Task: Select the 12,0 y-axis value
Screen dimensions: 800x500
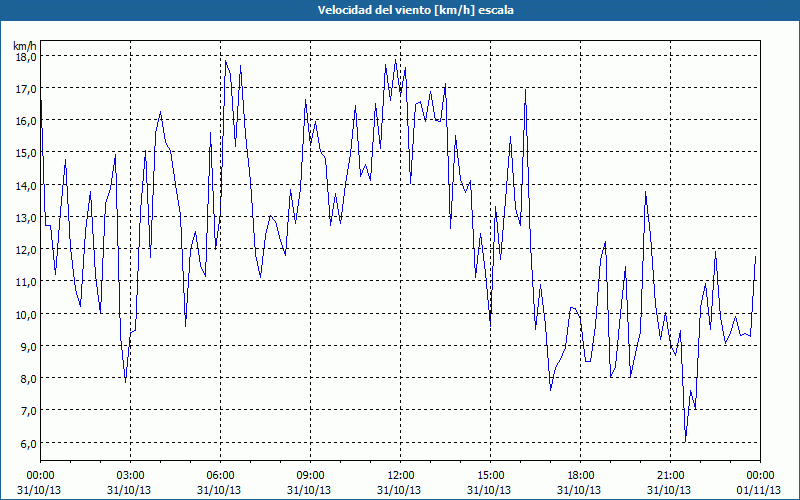Action: coord(26,250)
